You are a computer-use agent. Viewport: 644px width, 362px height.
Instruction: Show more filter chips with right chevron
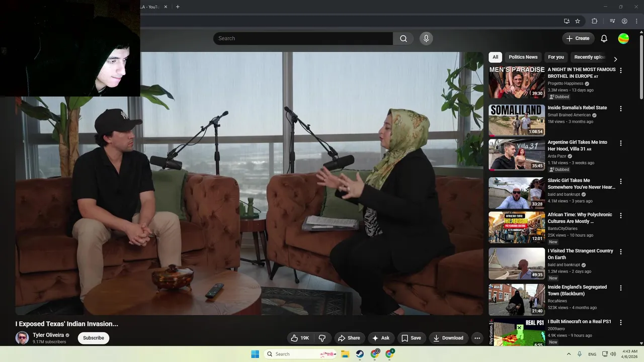pyautogui.click(x=615, y=59)
